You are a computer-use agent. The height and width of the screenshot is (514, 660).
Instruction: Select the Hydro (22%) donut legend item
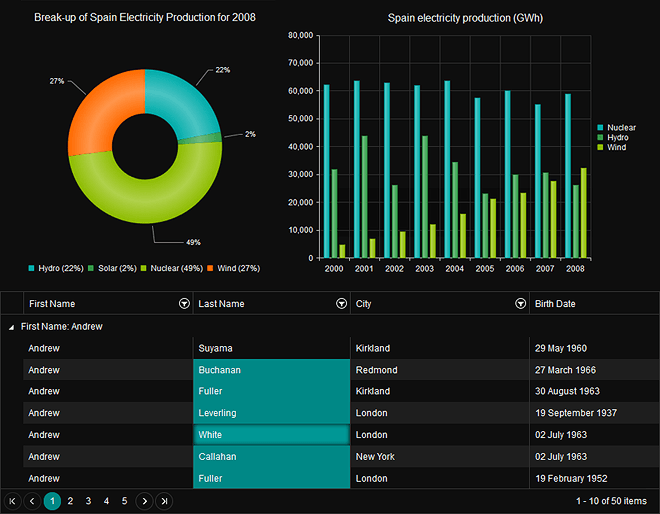[54, 268]
